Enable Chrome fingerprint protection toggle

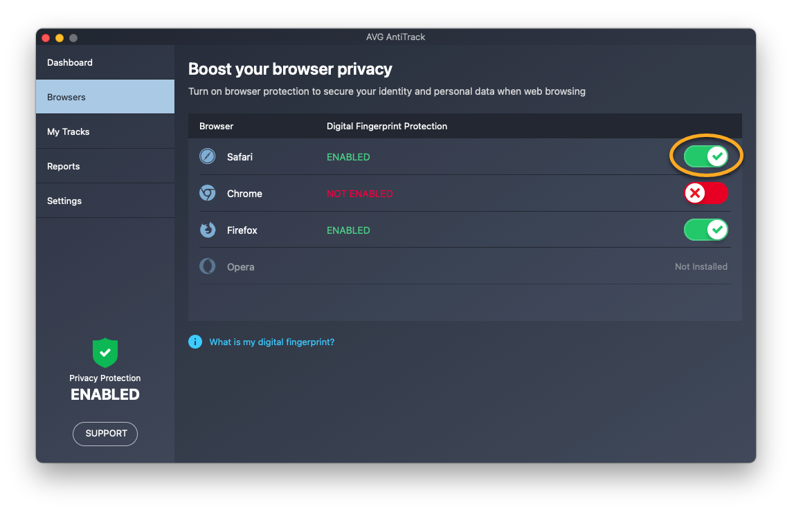(x=705, y=194)
